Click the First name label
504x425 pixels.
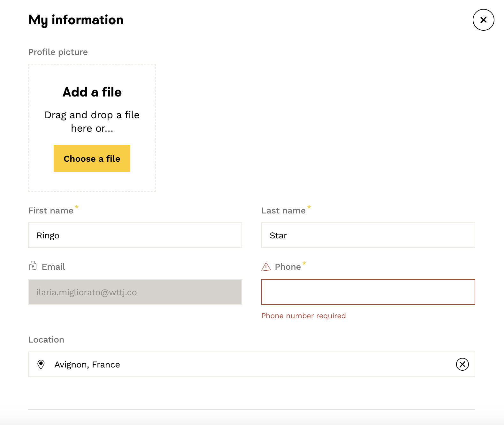[x=51, y=211]
